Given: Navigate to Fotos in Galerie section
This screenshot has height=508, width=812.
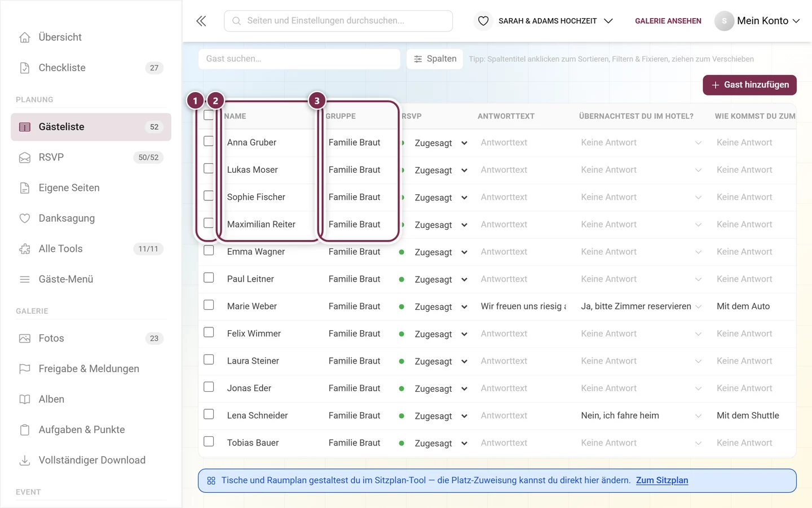Looking at the screenshot, I should click(x=91, y=339).
